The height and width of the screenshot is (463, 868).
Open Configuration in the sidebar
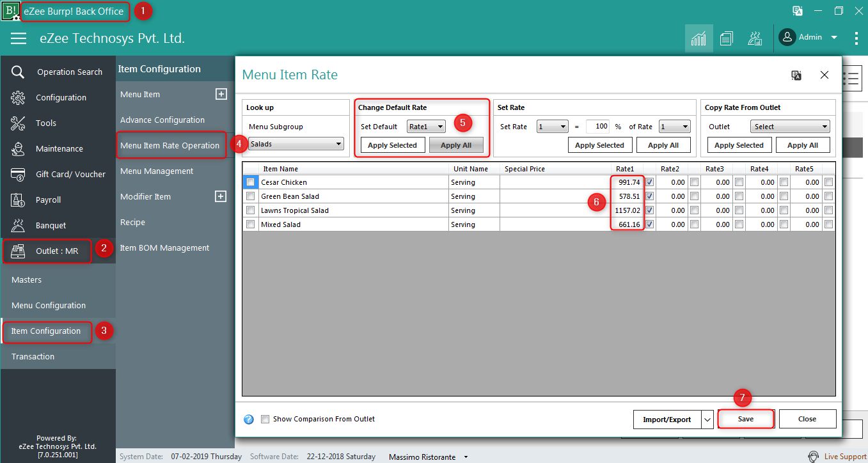[x=58, y=98]
